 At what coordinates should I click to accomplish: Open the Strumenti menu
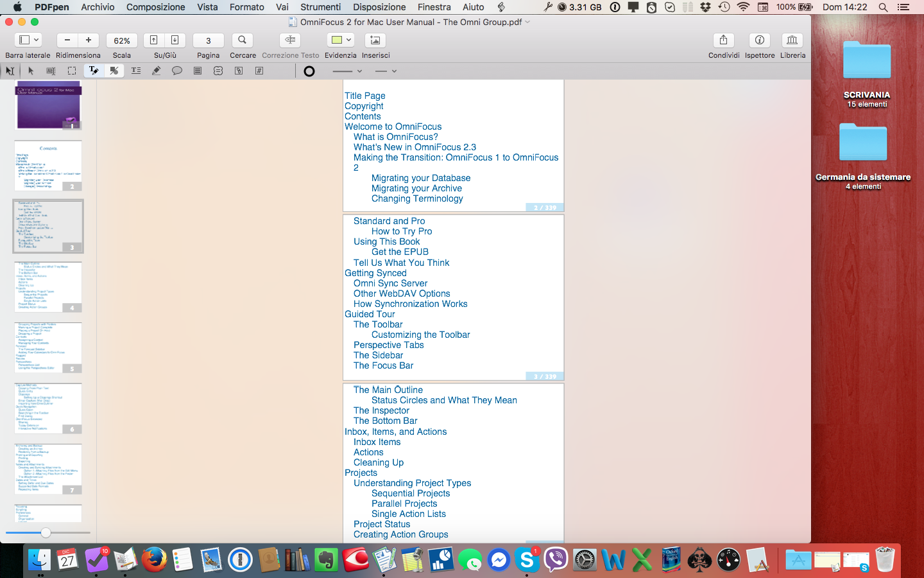click(320, 7)
